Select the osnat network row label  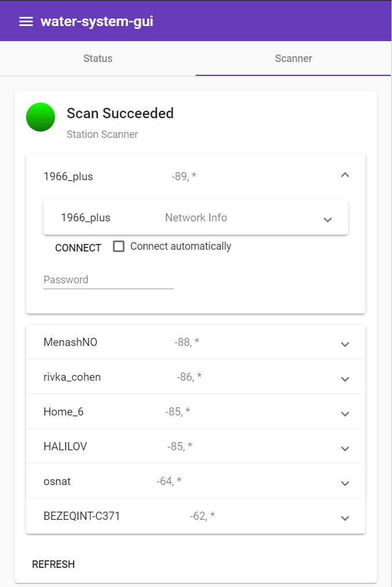(x=57, y=482)
